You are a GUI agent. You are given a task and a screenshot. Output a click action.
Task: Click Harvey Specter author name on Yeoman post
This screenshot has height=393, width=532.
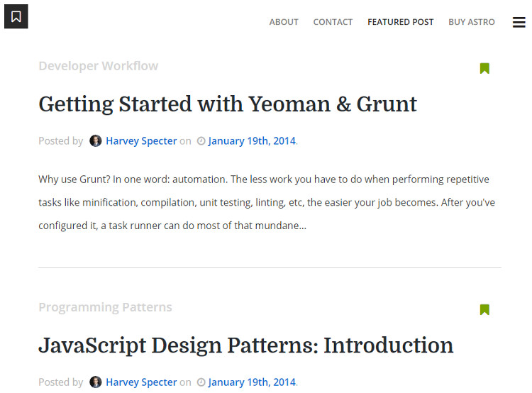pyautogui.click(x=141, y=141)
